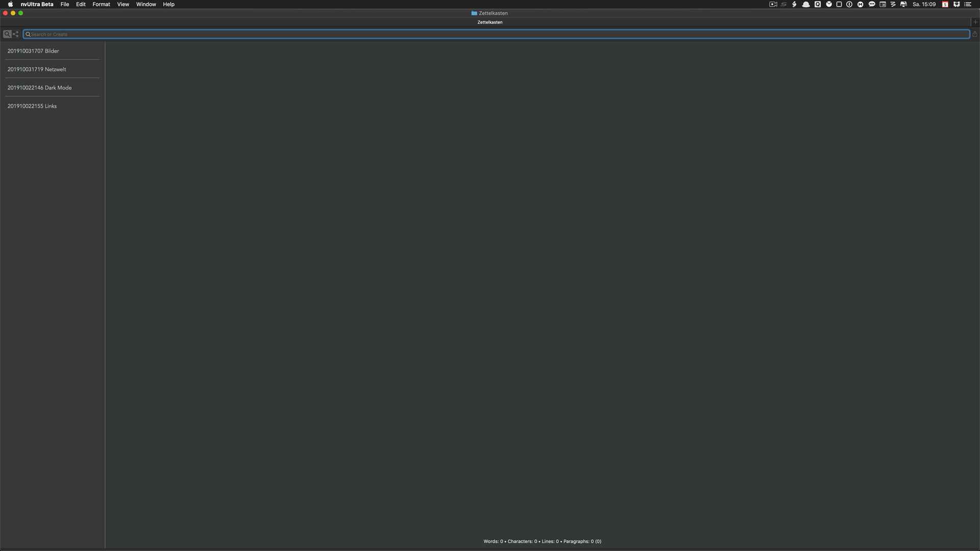Open note 201910031719 Netzwelt

37,69
